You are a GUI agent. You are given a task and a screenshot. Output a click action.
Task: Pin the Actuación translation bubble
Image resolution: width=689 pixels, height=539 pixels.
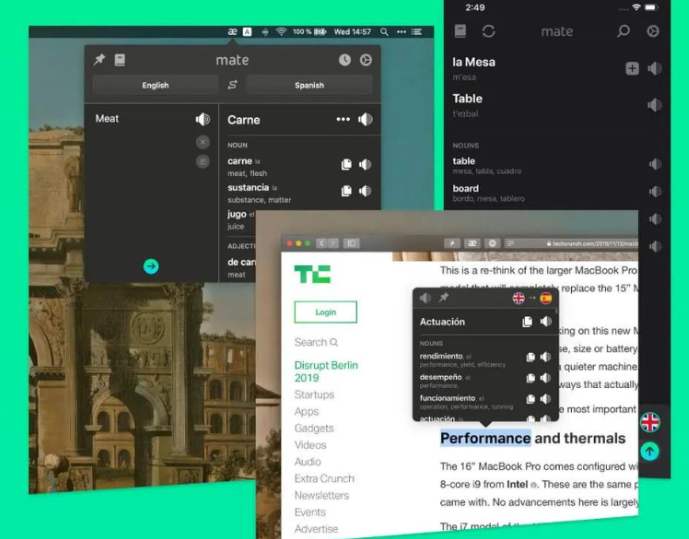(443, 298)
